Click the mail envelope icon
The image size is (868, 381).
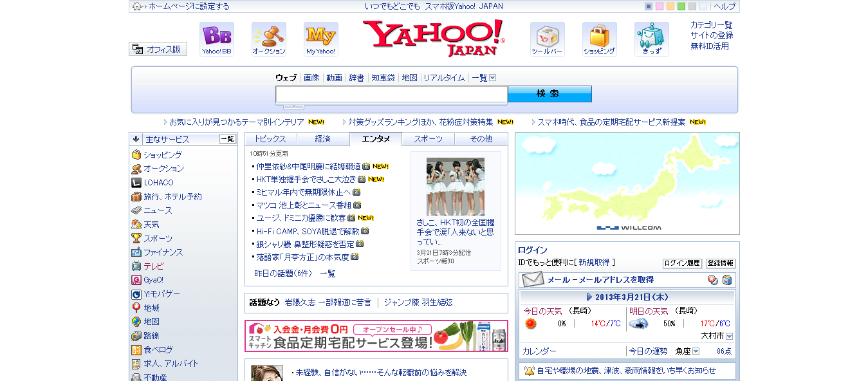coord(533,280)
